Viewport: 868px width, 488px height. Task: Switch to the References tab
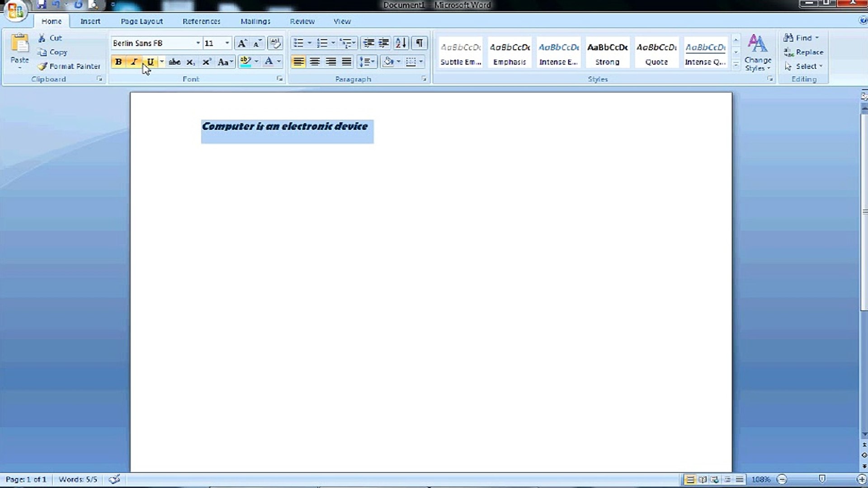click(x=201, y=21)
